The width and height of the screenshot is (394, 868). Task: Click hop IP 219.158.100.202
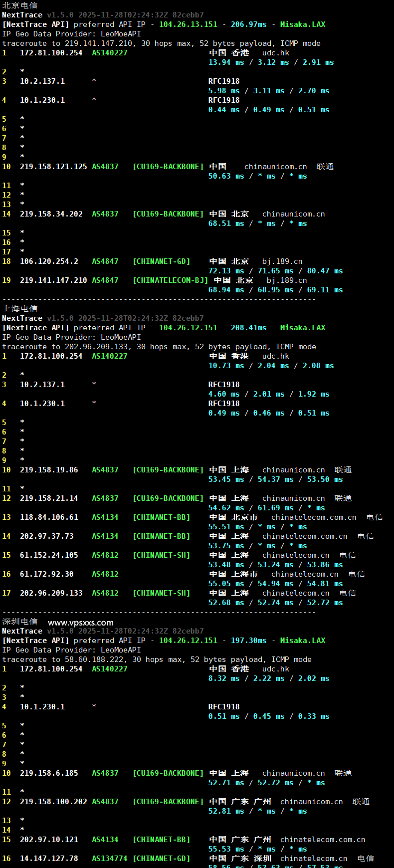tap(53, 802)
